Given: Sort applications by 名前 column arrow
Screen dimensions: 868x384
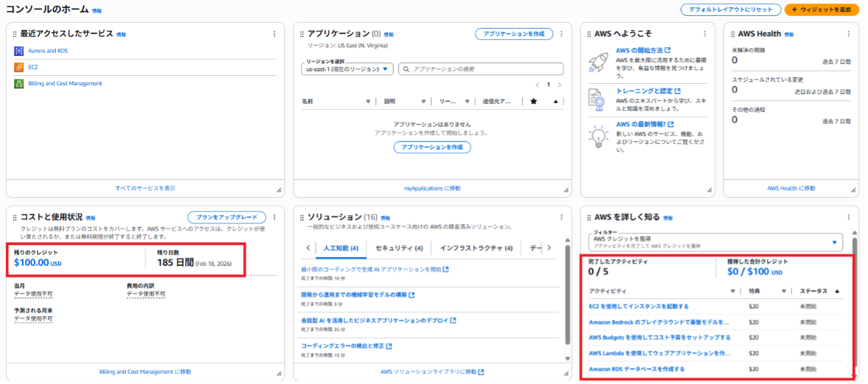Looking at the screenshot, I should 368,102.
